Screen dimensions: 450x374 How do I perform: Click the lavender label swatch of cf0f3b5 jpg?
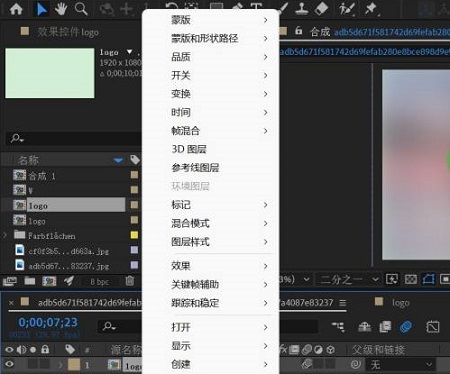(x=134, y=250)
